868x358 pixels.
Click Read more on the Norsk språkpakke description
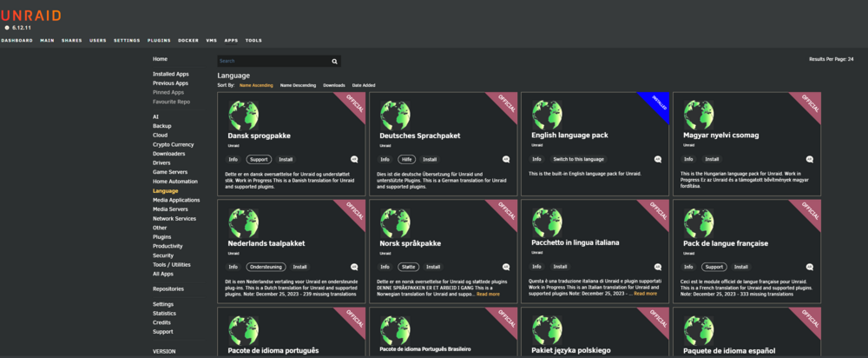point(488,294)
